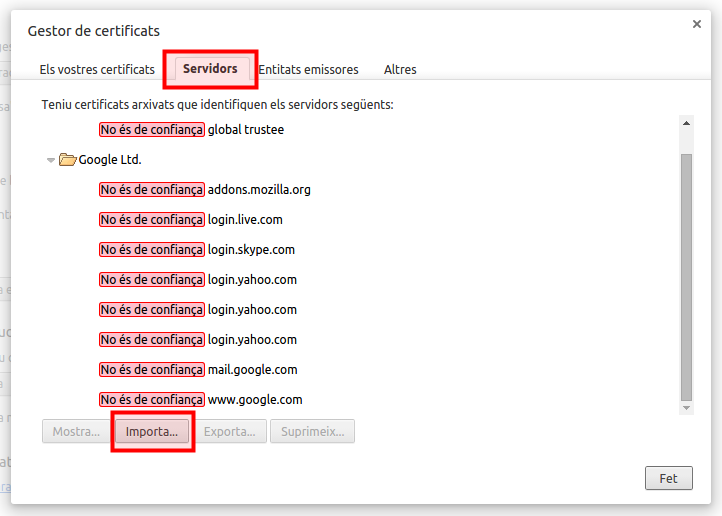Collapse the Google Ltd. tree group
The height and width of the screenshot is (516, 722).
click(51, 160)
